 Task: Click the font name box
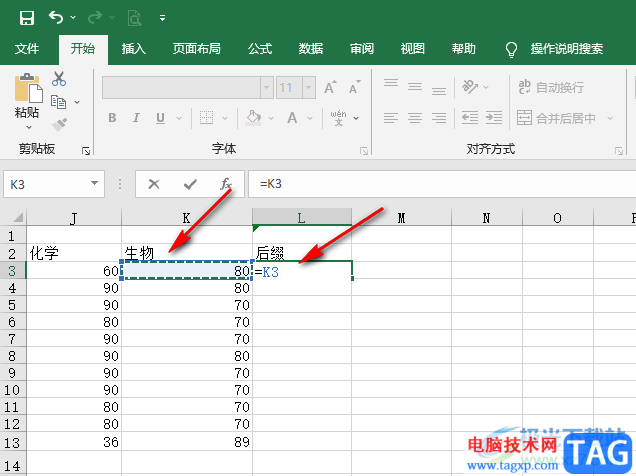(x=181, y=88)
